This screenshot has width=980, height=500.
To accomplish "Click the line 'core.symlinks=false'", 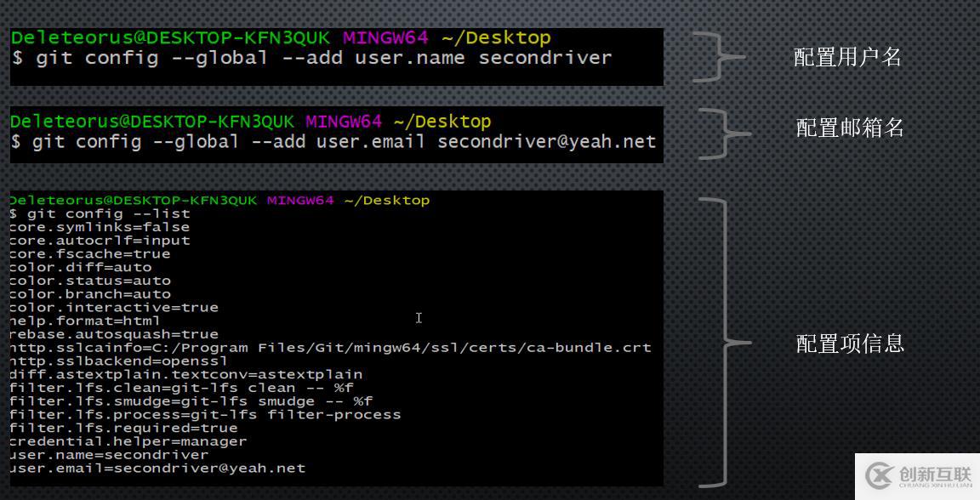I will 100,228.
